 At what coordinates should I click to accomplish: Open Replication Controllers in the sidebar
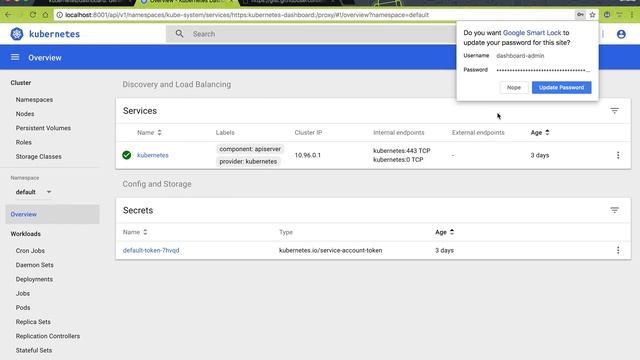(48, 336)
